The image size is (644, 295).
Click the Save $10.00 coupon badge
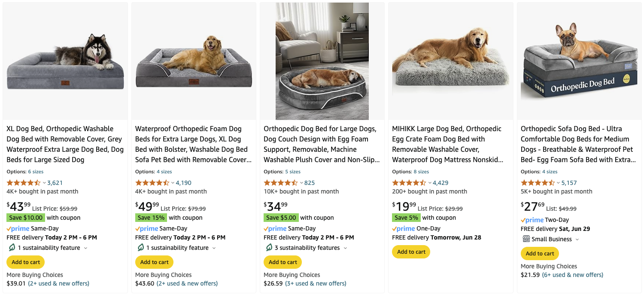[26, 218]
